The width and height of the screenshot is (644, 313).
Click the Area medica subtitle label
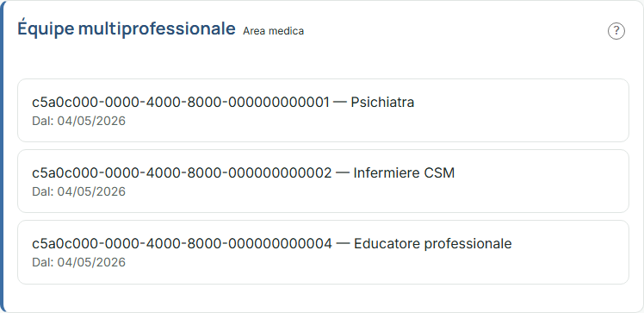tap(273, 31)
